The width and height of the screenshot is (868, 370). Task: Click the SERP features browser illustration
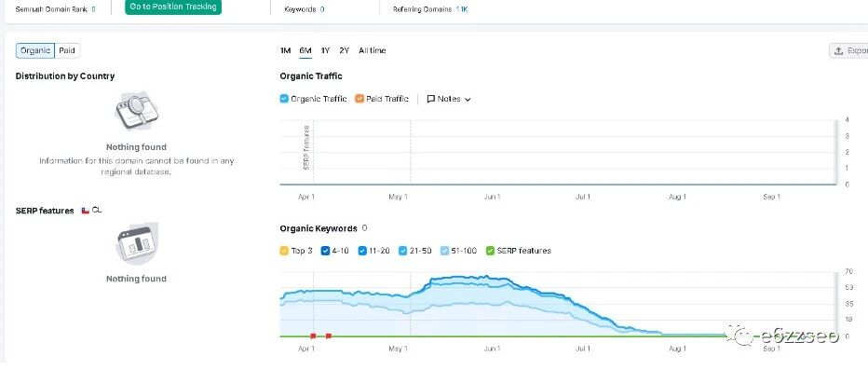click(136, 243)
